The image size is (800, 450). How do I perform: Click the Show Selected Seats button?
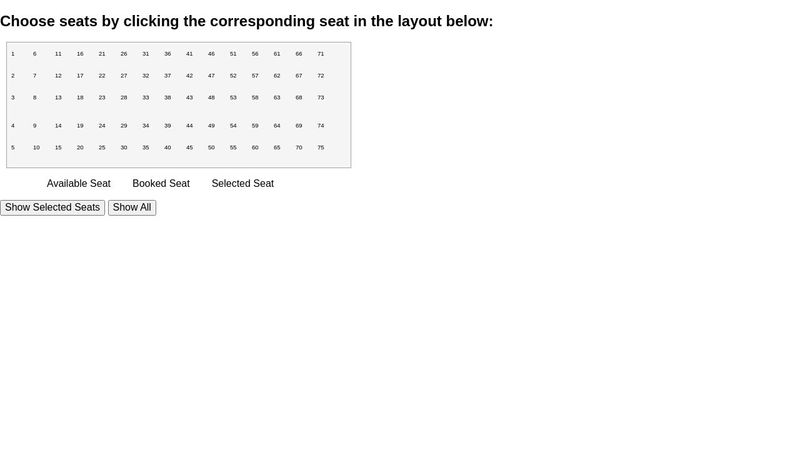(52, 208)
